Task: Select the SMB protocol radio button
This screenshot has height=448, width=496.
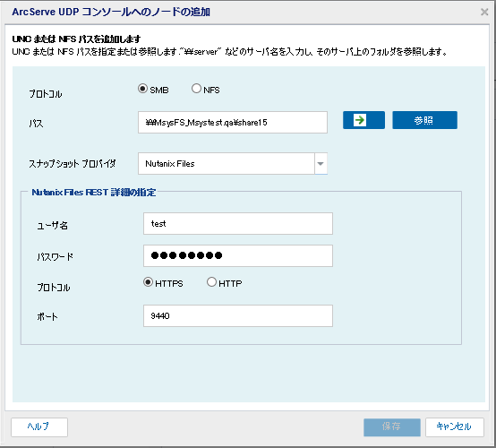Action: pyautogui.click(x=142, y=89)
